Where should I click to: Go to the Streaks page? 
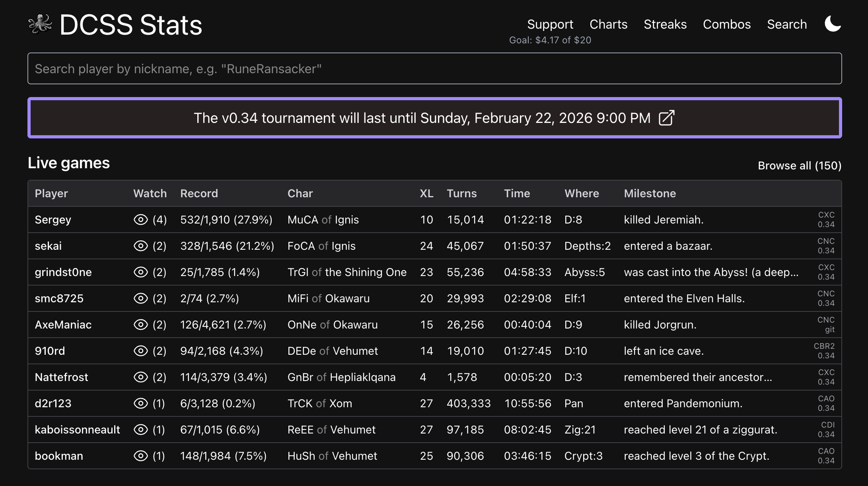click(x=665, y=24)
